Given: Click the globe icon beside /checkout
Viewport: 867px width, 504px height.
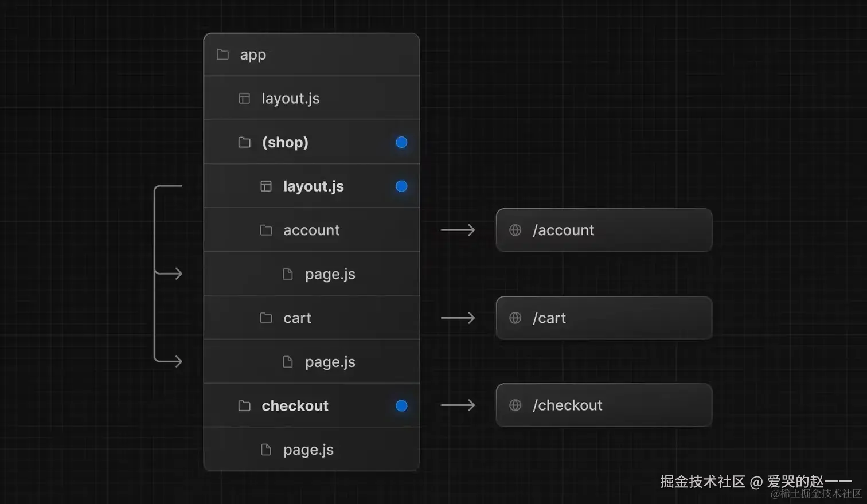Looking at the screenshot, I should click(515, 405).
